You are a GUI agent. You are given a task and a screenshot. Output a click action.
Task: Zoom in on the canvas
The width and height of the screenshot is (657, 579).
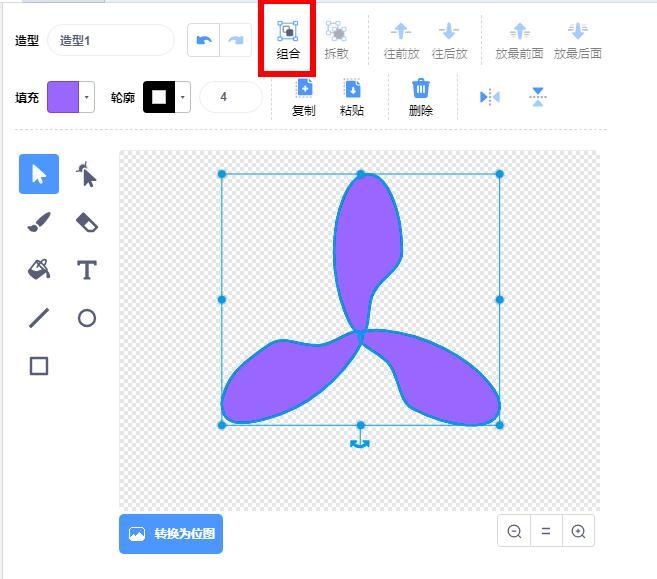click(578, 531)
